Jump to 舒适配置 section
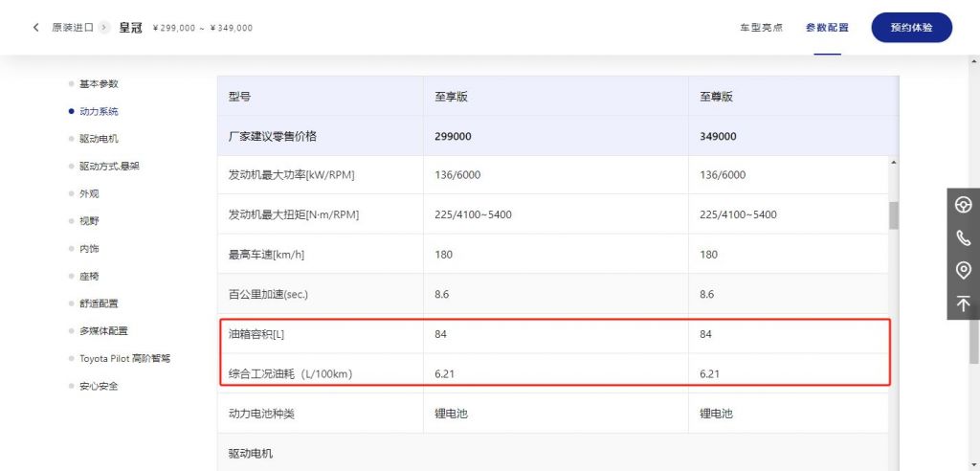This screenshot has width=980, height=471. (99, 304)
